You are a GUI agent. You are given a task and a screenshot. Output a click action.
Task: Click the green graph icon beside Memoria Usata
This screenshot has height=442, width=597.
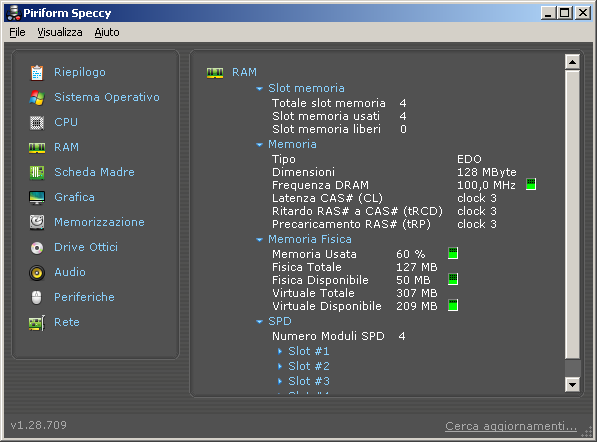(x=453, y=253)
